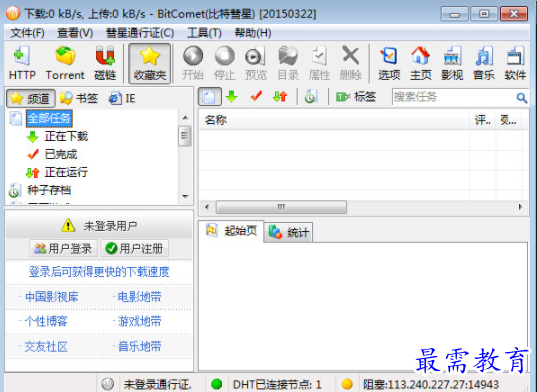Click the down arrow of the tree scrollbar
This screenshot has height=392, width=537.
(x=185, y=197)
